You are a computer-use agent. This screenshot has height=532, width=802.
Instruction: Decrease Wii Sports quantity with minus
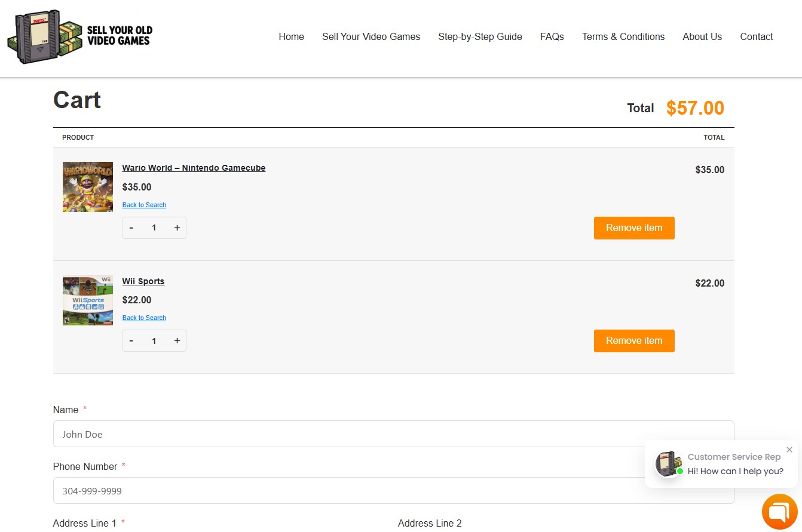point(131,340)
